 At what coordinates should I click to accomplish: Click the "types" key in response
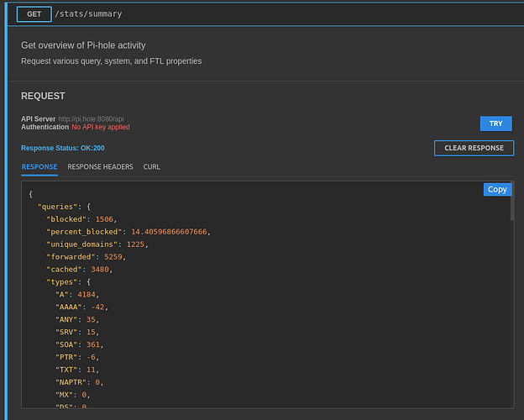[64, 282]
